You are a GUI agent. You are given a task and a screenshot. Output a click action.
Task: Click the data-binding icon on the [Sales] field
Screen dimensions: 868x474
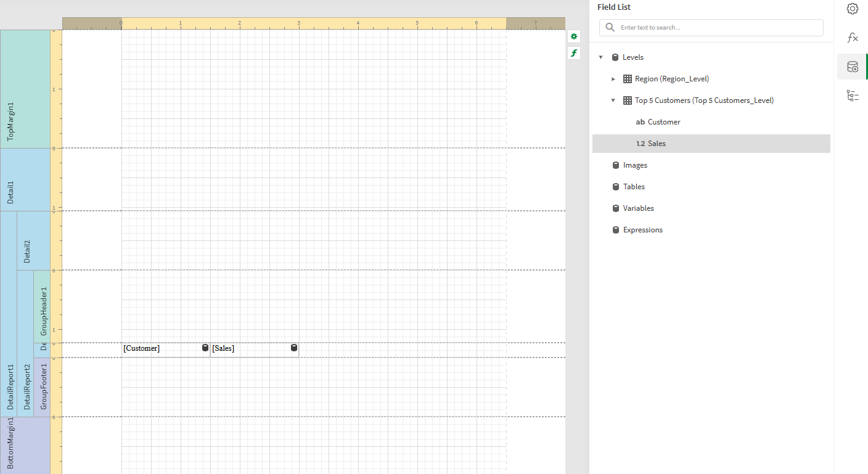coord(293,348)
